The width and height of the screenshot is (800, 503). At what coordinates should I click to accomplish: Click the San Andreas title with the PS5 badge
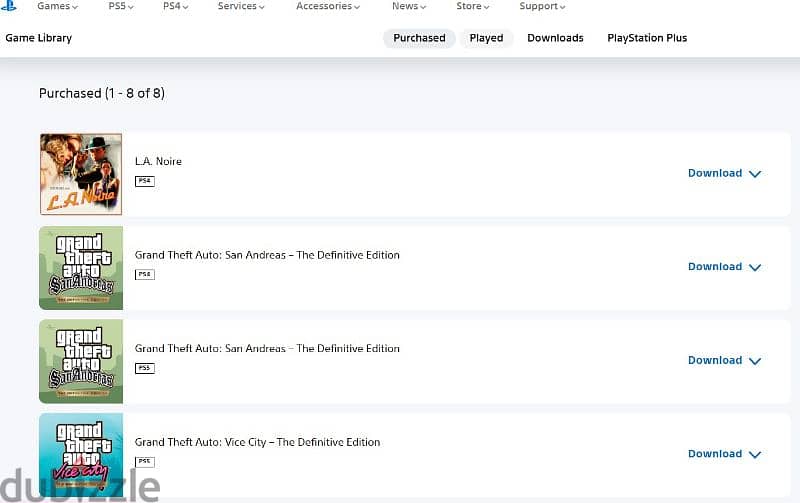pyautogui.click(x=267, y=348)
